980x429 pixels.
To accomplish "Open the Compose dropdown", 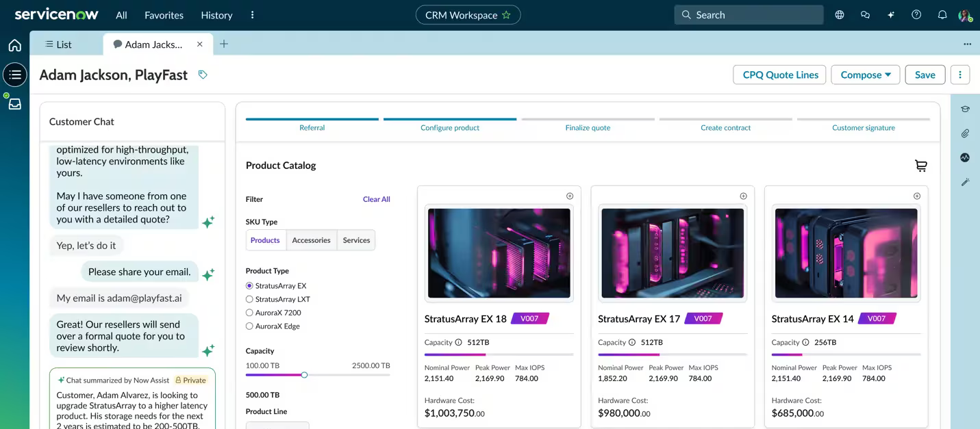I will click(x=866, y=75).
